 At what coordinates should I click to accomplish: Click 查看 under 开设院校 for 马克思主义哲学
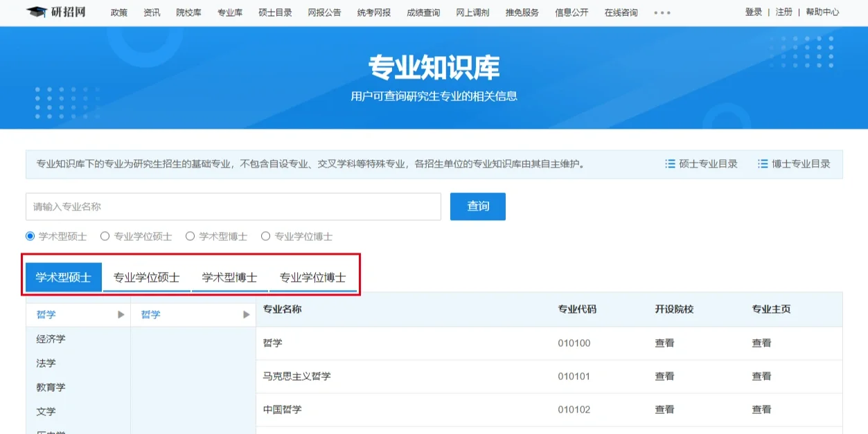(664, 376)
